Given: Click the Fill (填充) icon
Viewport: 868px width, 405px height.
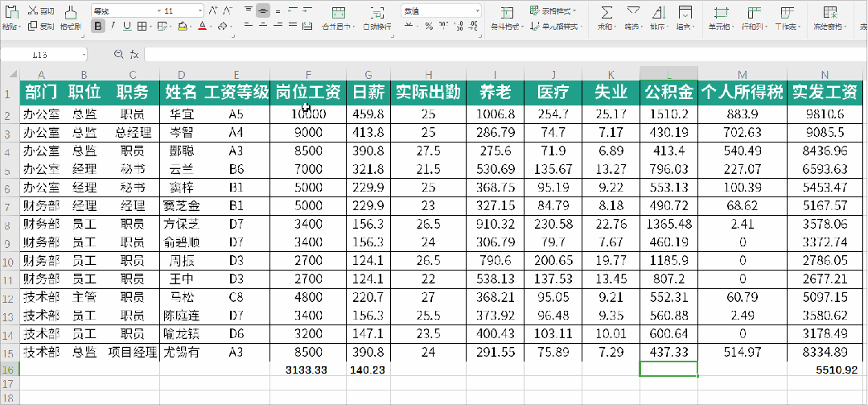Looking at the screenshot, I should (x=685, y=13).
